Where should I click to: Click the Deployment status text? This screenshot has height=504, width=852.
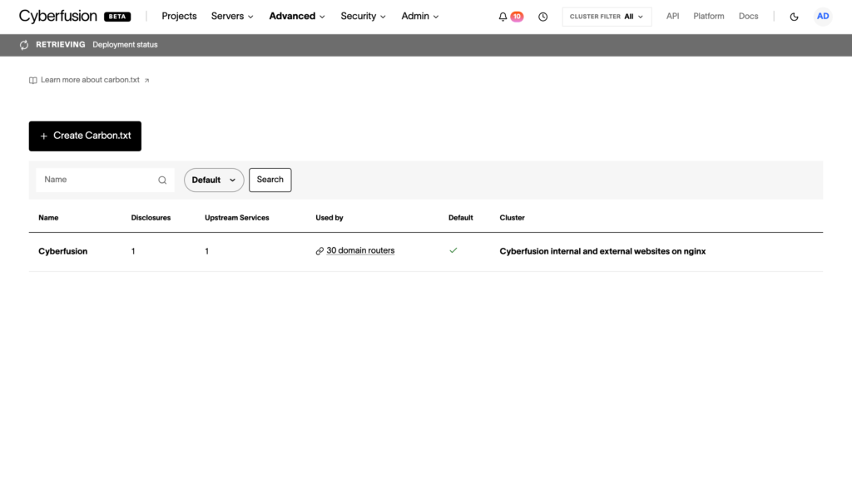click(x=125, y=45)
